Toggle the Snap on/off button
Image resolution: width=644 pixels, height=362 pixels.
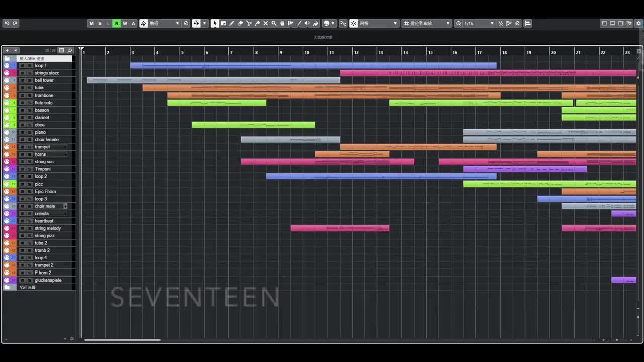point(354,23)
